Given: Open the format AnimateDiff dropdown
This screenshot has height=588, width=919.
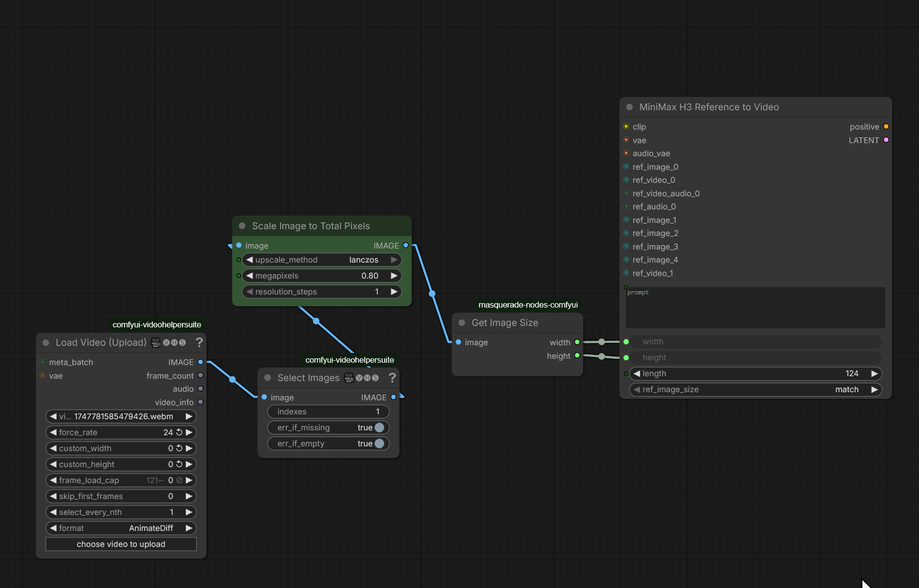Looking at the screenshot, I should [121, 528].
